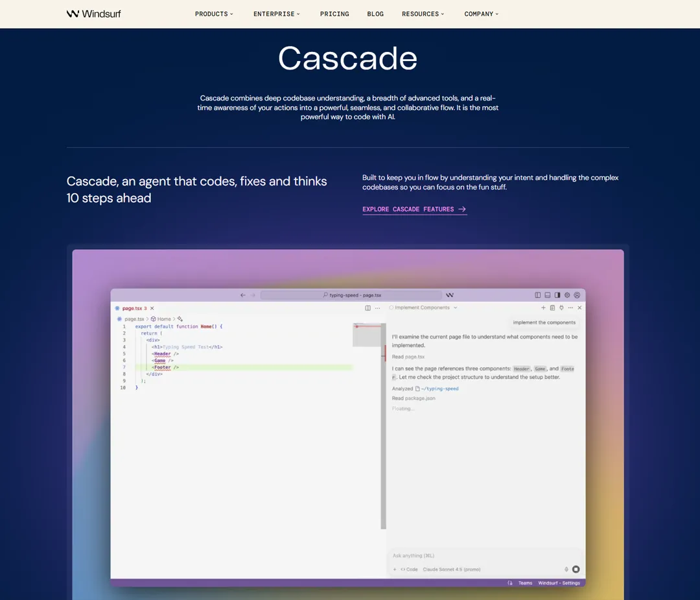Screen dimensions: 700x600
Task: Click the plus icon below chat input
Action: point(395,569)
